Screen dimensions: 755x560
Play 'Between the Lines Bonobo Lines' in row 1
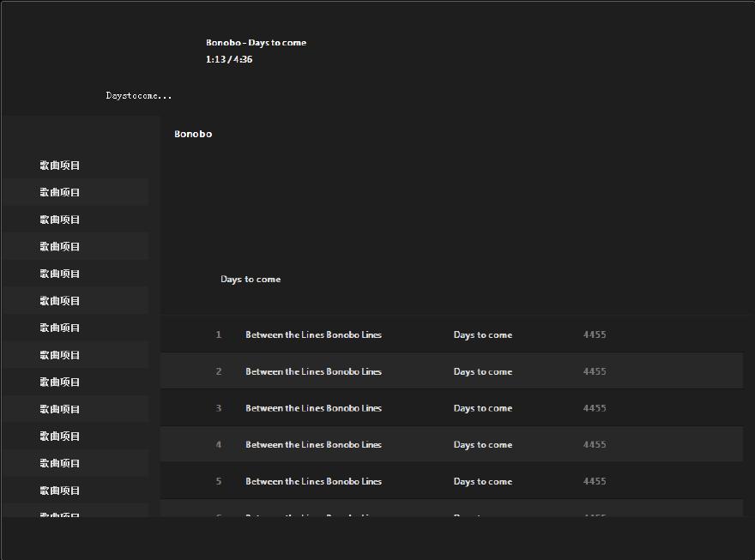tap(313, 334)
